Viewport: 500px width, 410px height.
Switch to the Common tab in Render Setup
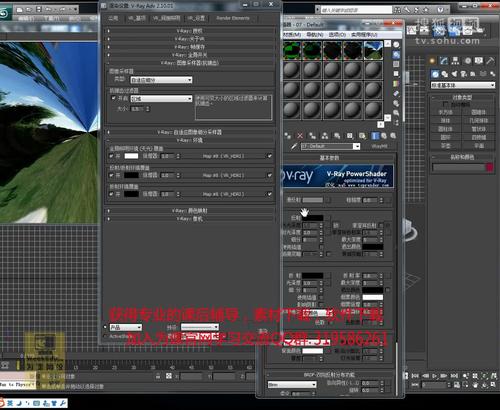(113, 18)
